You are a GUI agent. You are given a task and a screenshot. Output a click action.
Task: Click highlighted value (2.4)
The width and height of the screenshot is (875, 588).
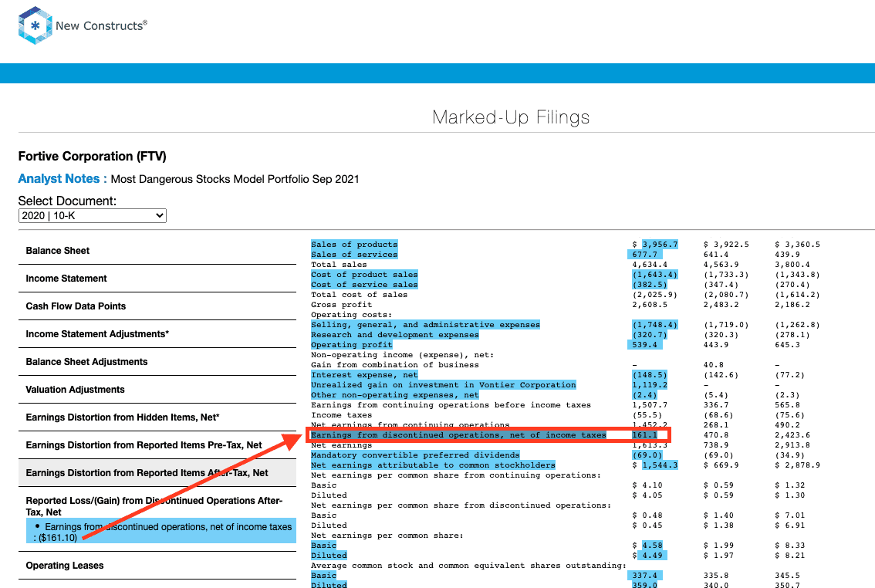(x=644, y=395)
